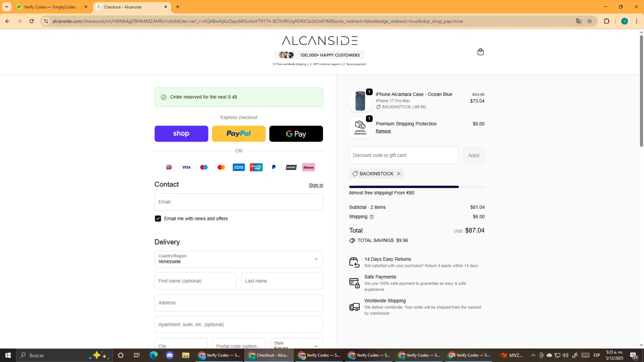Click the Safe Payments icon
Viewport: 644px width, 362px height.
point(354,283)
